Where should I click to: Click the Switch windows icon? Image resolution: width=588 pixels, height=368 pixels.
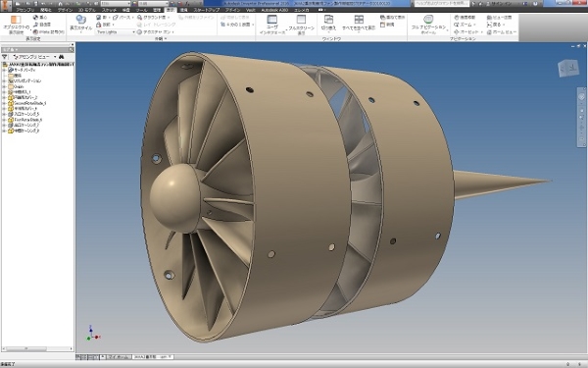click(x=328, y=20)
